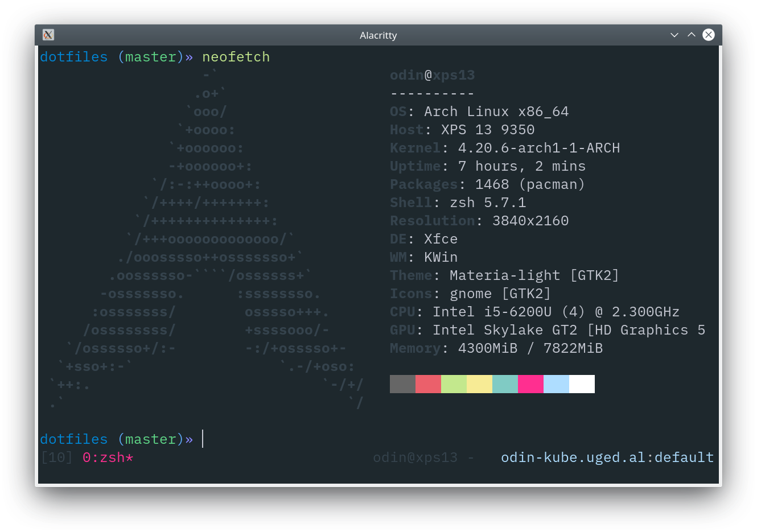Viewport: 757px width, 532px height.
Task: Click the bottom dotfiles (master) prompt
Action: pyautogui.click(x=117, y=439)
